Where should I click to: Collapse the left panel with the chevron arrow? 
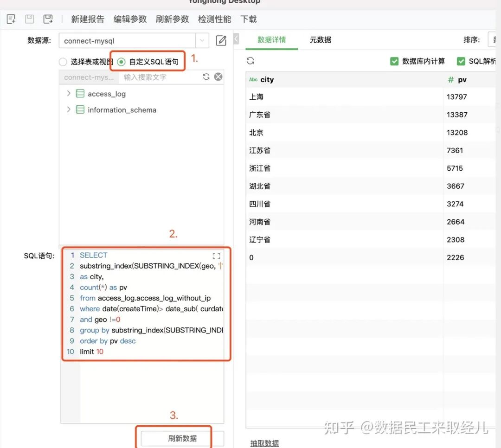[237, 38]
